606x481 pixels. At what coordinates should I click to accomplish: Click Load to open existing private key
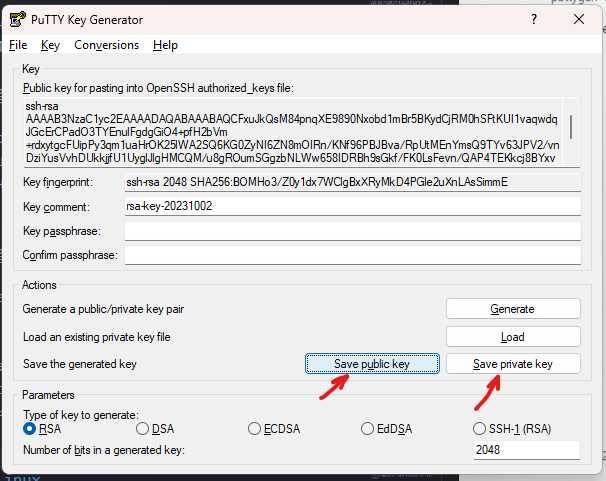click(x=512, y=337)
